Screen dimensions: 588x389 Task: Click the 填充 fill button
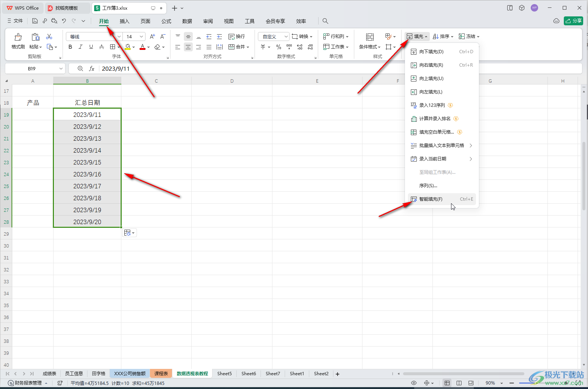pyautogui.click(x=417, y=36)
